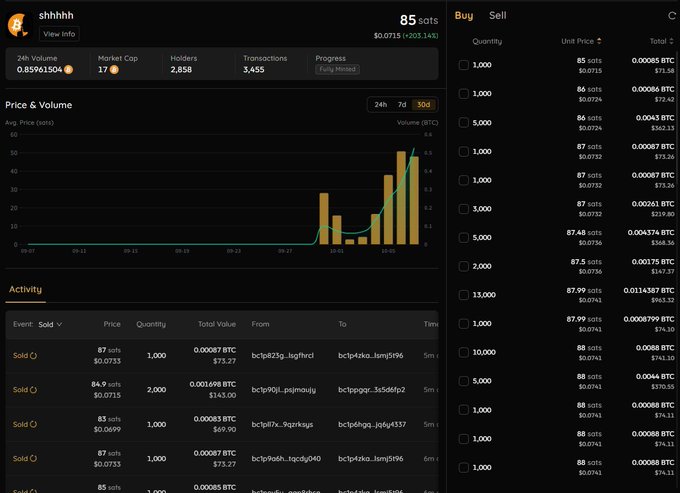Viewport: 680px width, 493px height.
Task: Show the 24h chart range
Action: tap(381, 104)
